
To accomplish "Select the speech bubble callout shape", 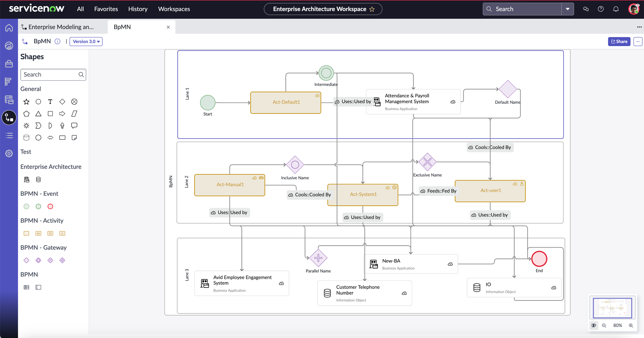I will (74, 125).
